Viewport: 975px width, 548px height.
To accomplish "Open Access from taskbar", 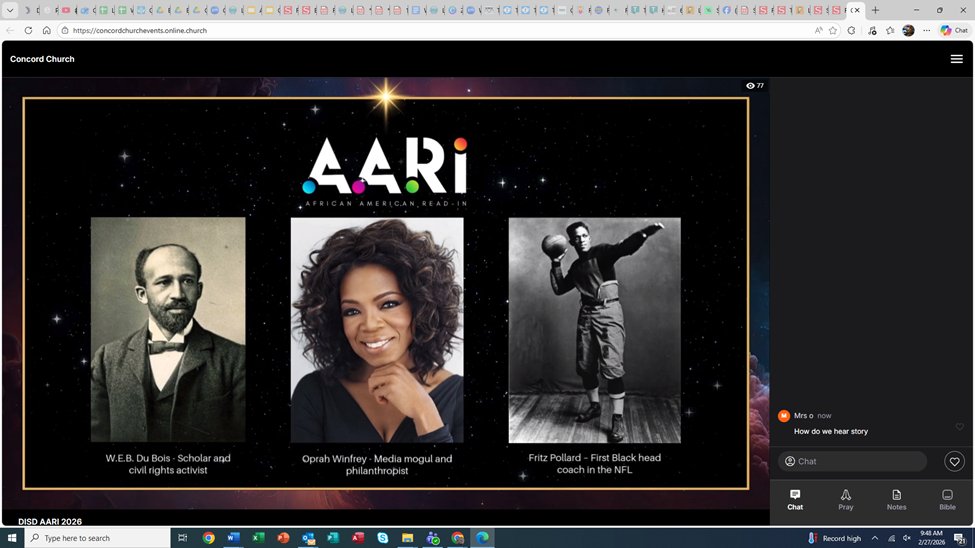I will tap(358, 537).
